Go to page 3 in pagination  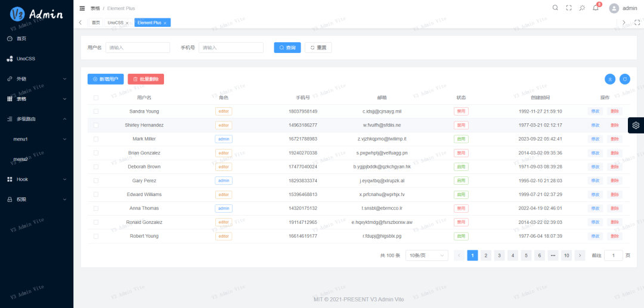(x=499, y=256)
